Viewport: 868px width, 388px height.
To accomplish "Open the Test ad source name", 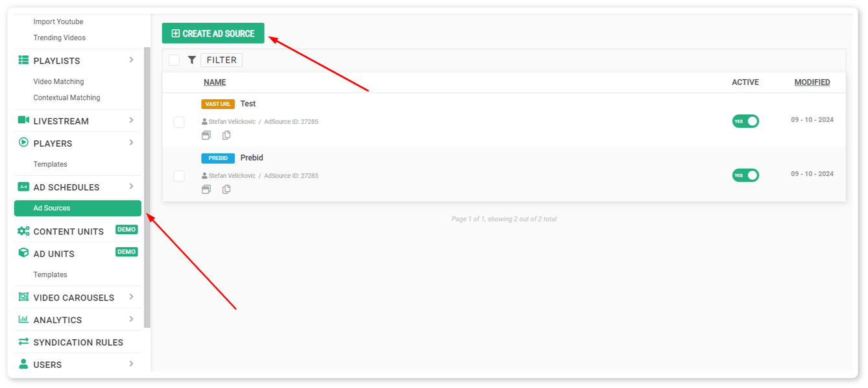I will click(x=248, y=104).
